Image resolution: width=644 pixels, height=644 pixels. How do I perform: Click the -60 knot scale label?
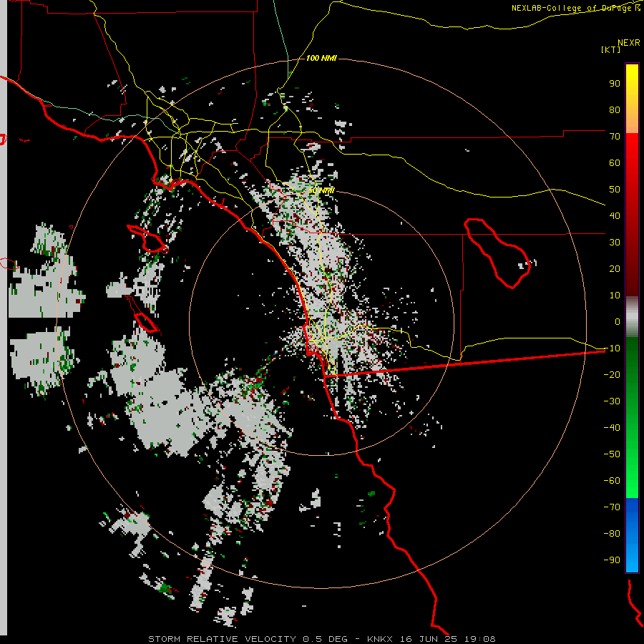(612, 481)
